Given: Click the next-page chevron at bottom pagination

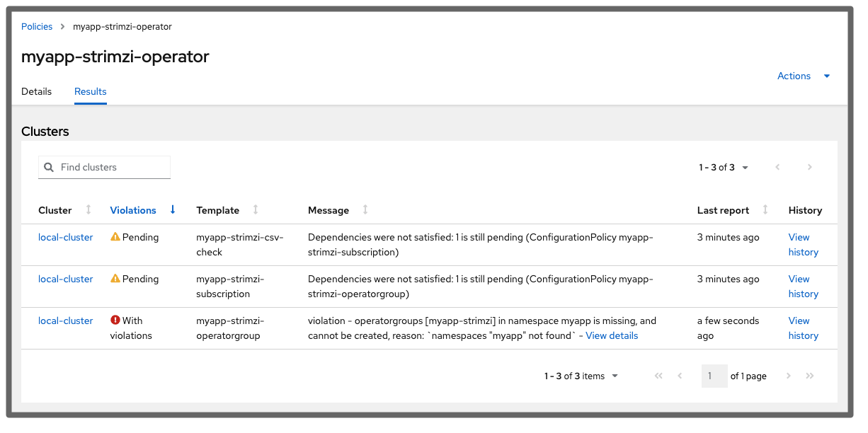Looking at the screenshot, I should coord(788,376).
